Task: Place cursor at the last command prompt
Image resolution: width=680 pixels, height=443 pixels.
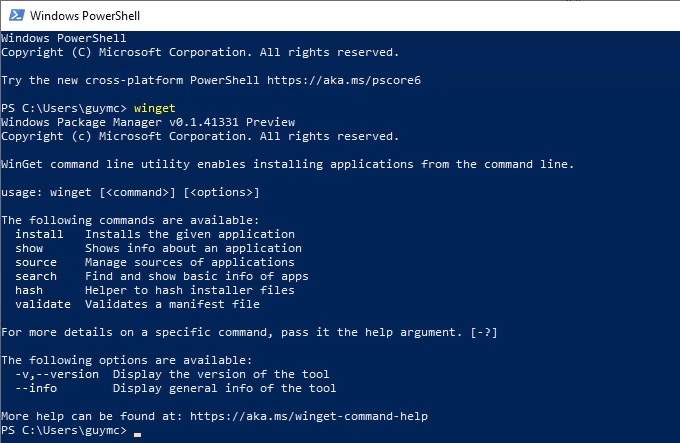Action: point(137,430)
